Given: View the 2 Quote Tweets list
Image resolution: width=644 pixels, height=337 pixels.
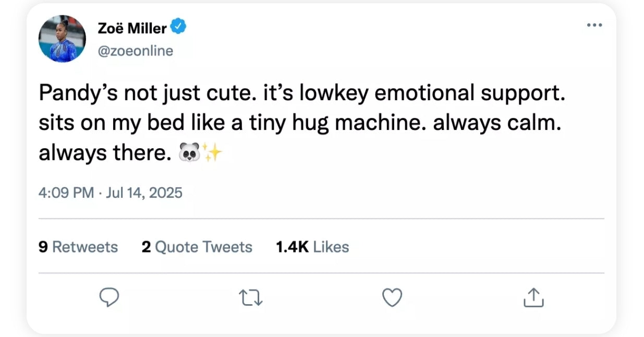Looking at the screenshot, I should [197, 247].
